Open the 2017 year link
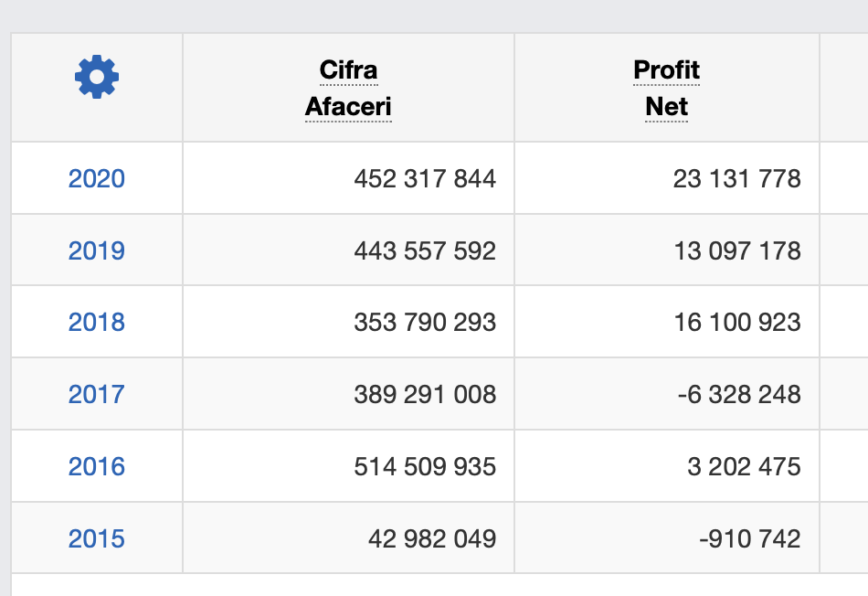This screenshot has width=868, height=596. (x=97, y=394)
